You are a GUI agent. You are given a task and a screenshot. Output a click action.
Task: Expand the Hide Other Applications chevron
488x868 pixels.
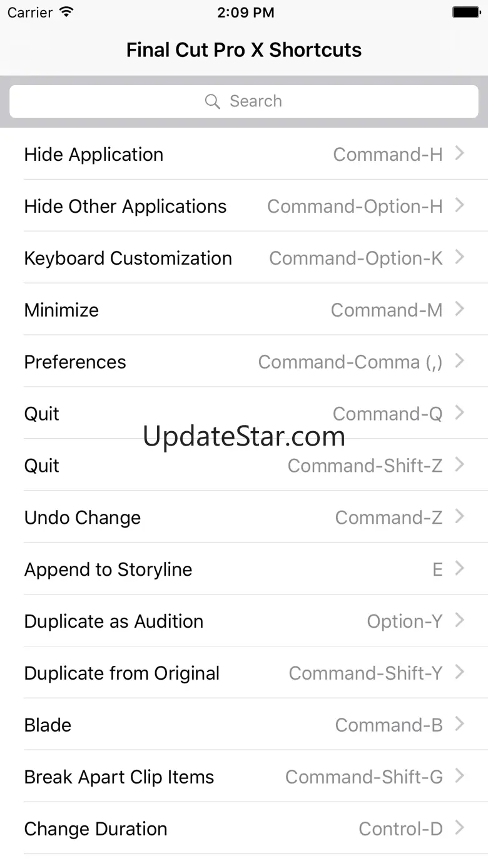pos(460,205)
